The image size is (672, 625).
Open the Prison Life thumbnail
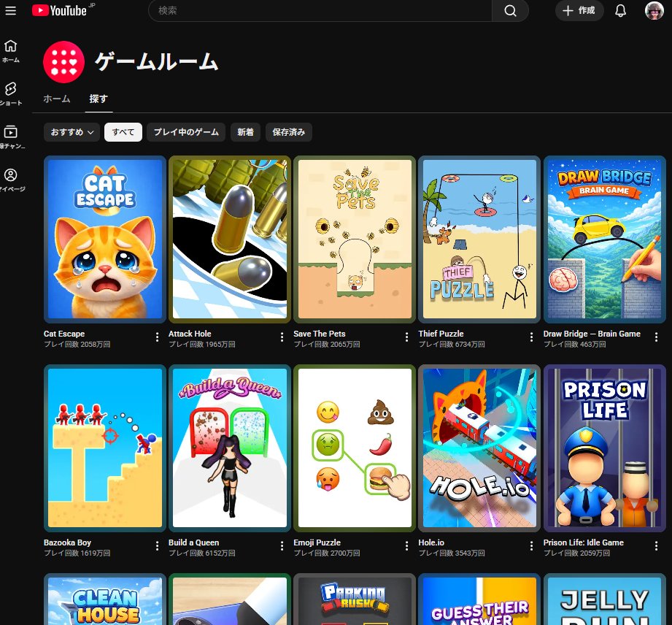[x=604, y=448]
